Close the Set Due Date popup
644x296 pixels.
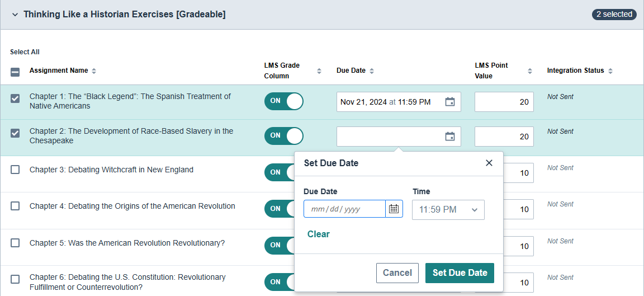pos(489,163)
